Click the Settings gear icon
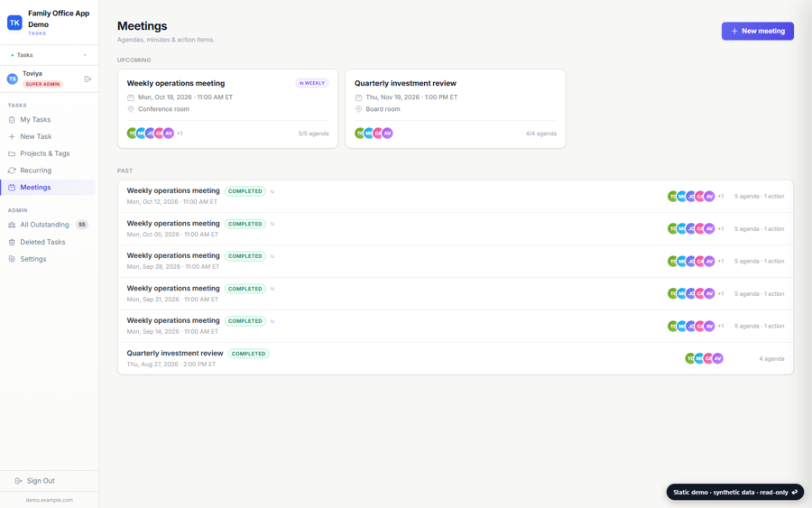The height and width of the screenshot is (508, 812). (12, 259)
